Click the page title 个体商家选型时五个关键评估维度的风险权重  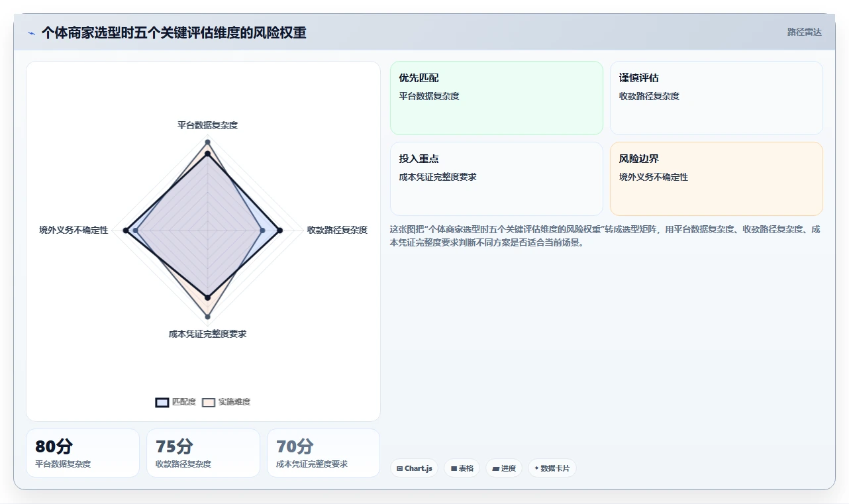click(174, 33)
